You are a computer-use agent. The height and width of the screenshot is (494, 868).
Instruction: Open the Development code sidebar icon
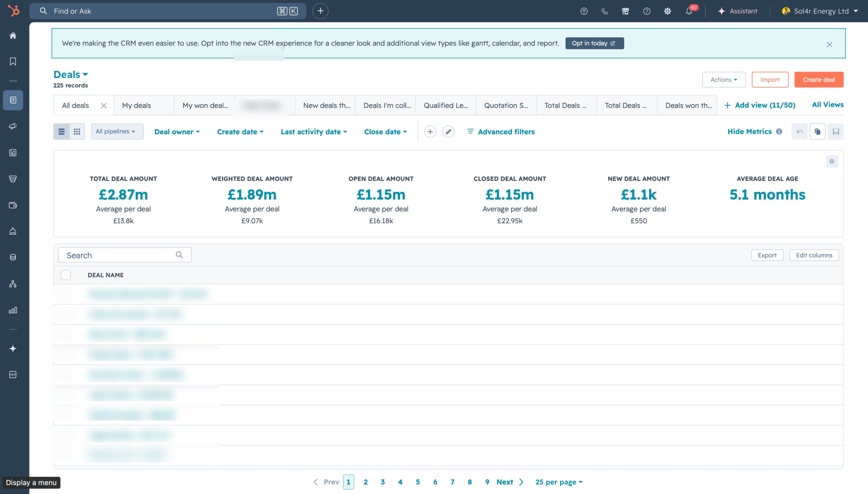tap(13, 375)
